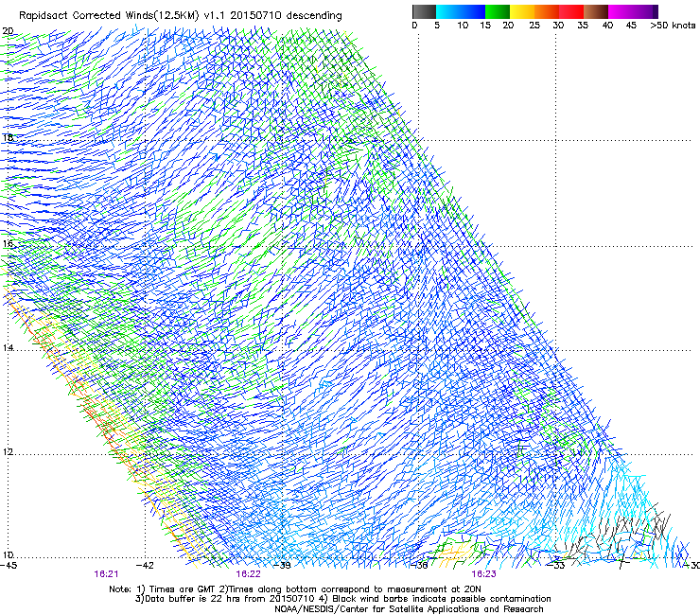The height and width of the screenshot is (615, 700).
Task: Click the '>50 knots' legend label
Action: coord(673,26)
